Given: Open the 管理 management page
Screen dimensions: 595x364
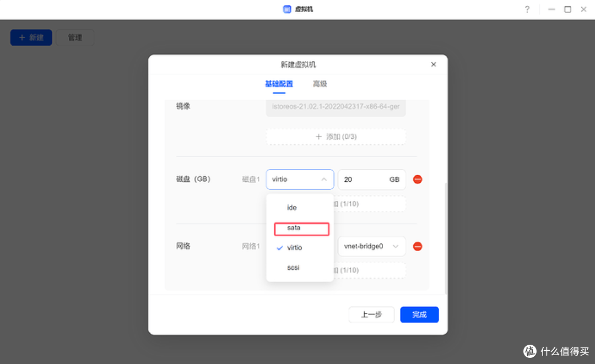Looking at the screenshot, I should coord(75,37).
